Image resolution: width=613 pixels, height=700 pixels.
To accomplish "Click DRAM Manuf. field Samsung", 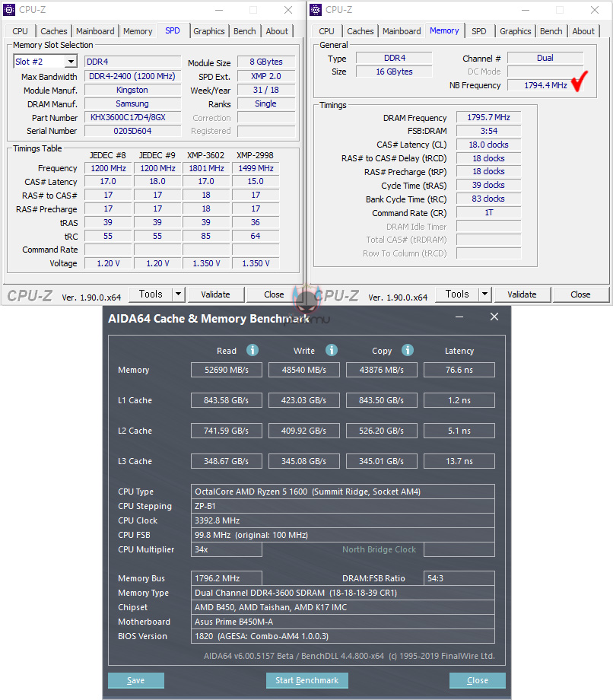I will 132,103.
